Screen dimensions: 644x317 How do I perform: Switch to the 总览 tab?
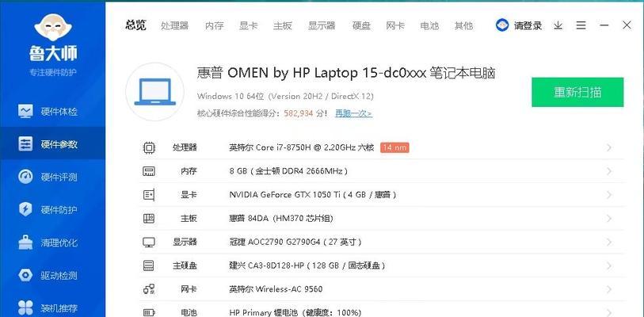[135, 25]
